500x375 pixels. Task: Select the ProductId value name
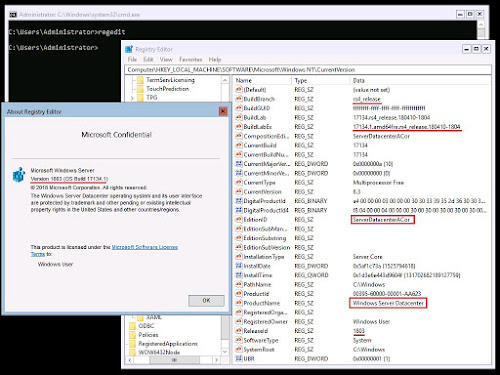pyautogui.click(x=256, y=294)
